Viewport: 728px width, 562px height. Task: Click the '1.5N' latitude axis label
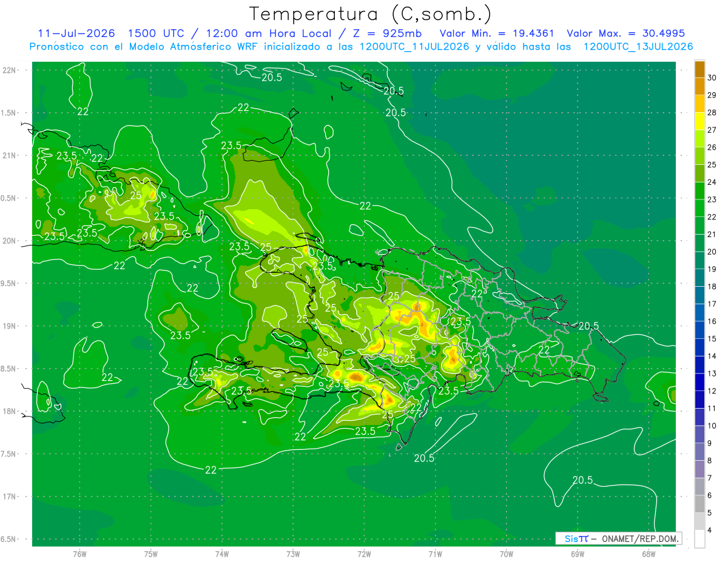coord(8,113)
